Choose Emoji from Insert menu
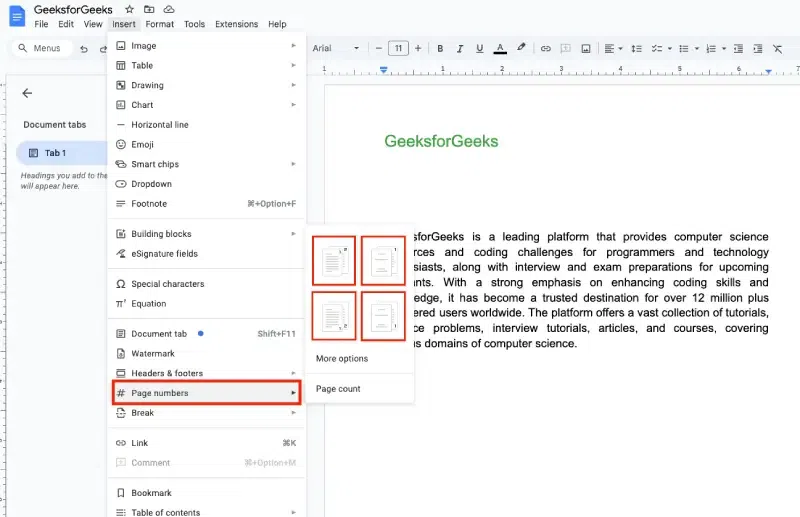The width and height of the screenshot is (800, 517). pyautogui.click(x=206, y=144)
